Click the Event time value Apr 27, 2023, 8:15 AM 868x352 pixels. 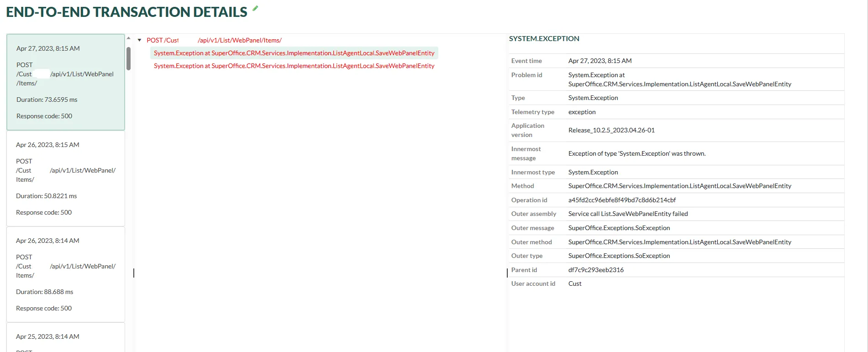(600, 61)
